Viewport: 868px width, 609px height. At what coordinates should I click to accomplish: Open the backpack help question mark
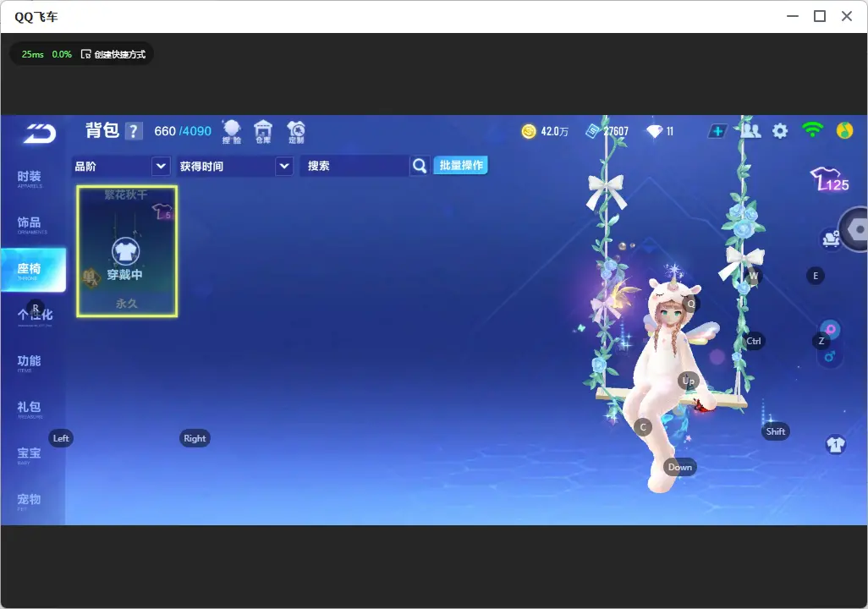click(x=134, y=131)
